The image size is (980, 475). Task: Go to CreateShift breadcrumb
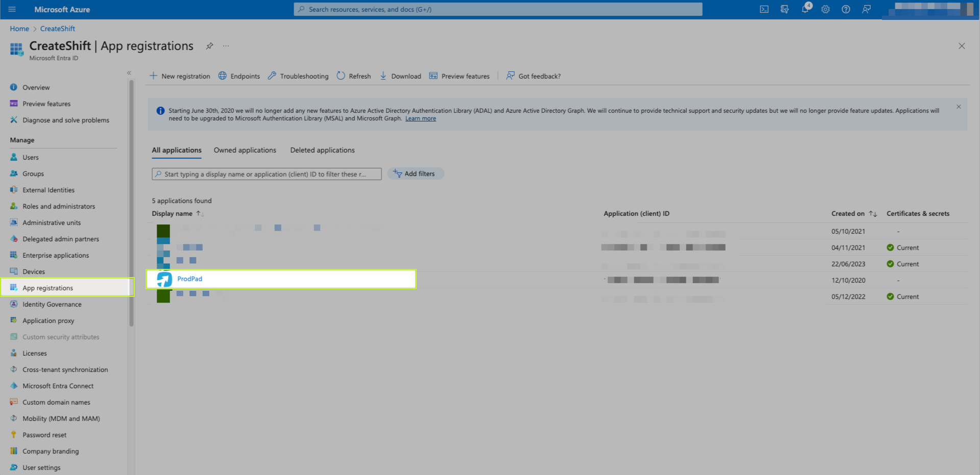click(58, 29)
